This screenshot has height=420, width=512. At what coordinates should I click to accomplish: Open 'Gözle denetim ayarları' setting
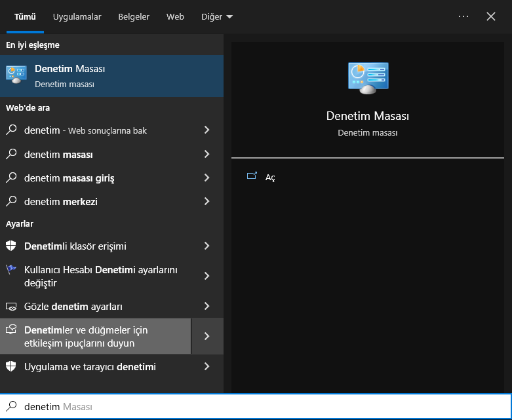coord(95,307)
